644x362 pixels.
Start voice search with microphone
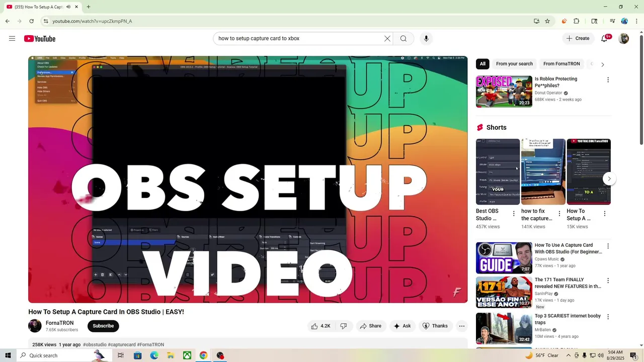coord(426,39)
